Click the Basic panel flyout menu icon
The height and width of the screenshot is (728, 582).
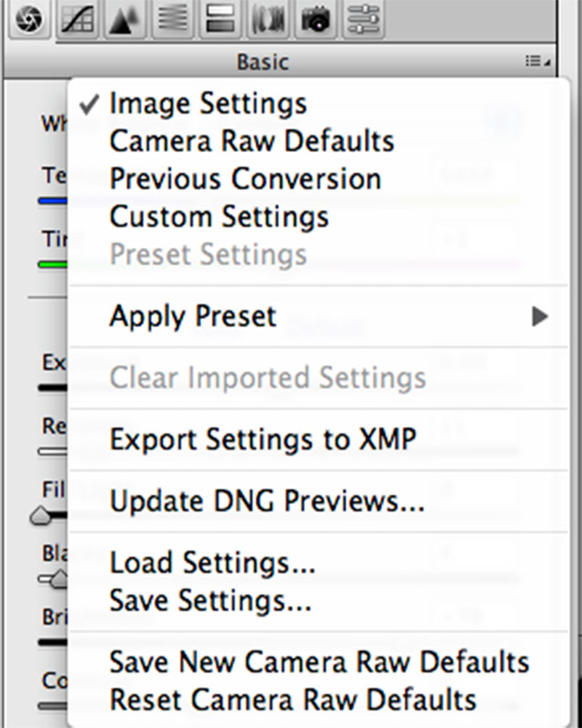[x=537, y=62]
